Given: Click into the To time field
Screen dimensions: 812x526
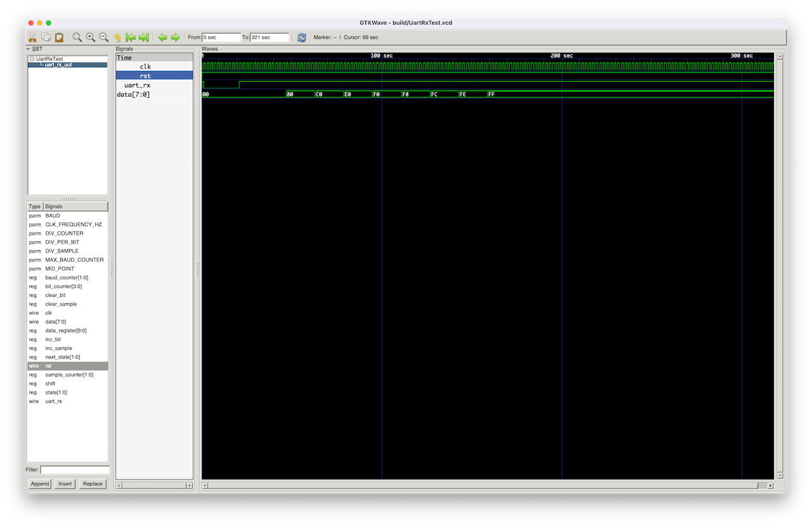Looking at the screenshot, I should [270, 37].
